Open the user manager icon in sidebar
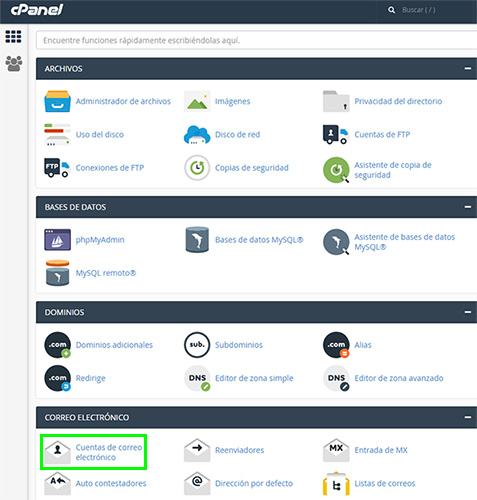 (x=14, y=63)
